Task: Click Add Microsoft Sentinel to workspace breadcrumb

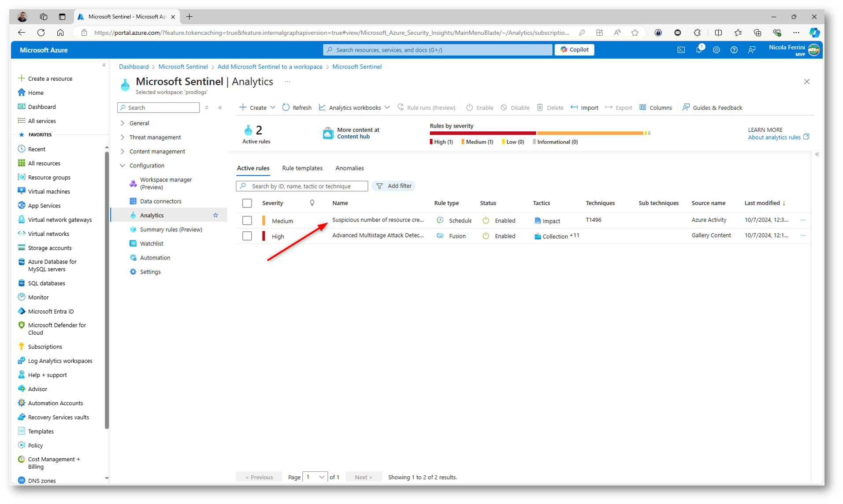Action: 270,67
